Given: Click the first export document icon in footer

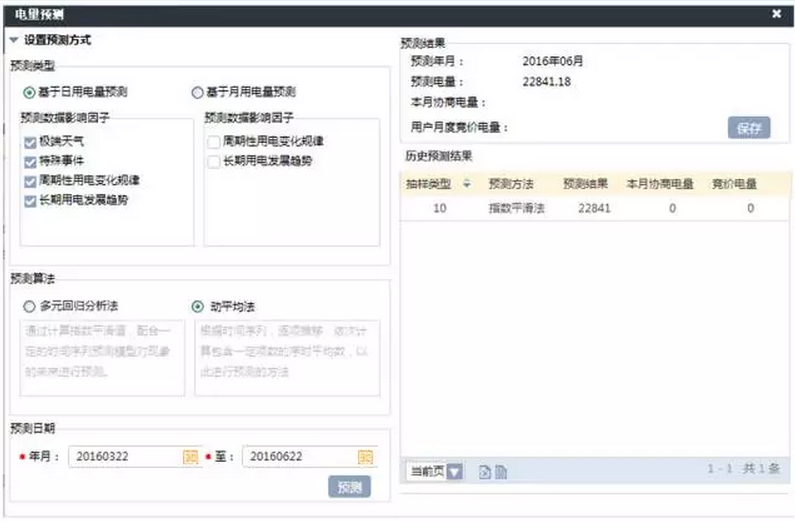Looking at the screenshot, I should (485, 472).
